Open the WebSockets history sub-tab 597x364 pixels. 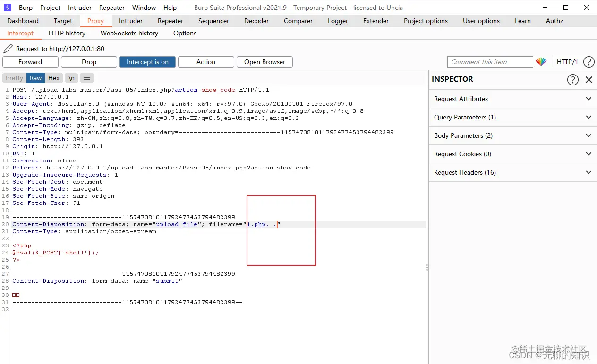(x=129, y=33)
